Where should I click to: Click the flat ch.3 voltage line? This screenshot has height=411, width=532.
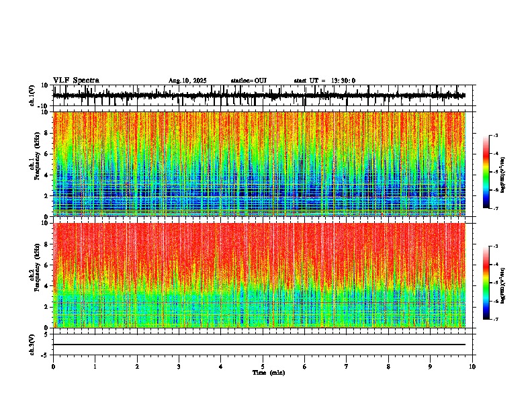(259, 345)
